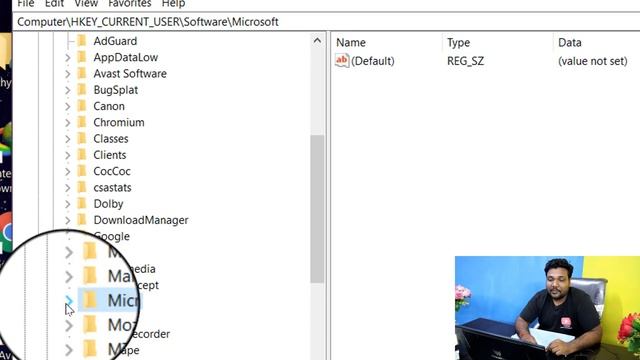Click the (value not set) data cell
Viewport: 640px width, 360px height.
point(593,61)
